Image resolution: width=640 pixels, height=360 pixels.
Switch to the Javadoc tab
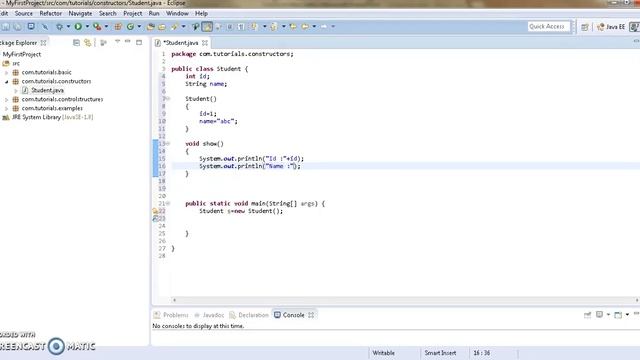209,315
